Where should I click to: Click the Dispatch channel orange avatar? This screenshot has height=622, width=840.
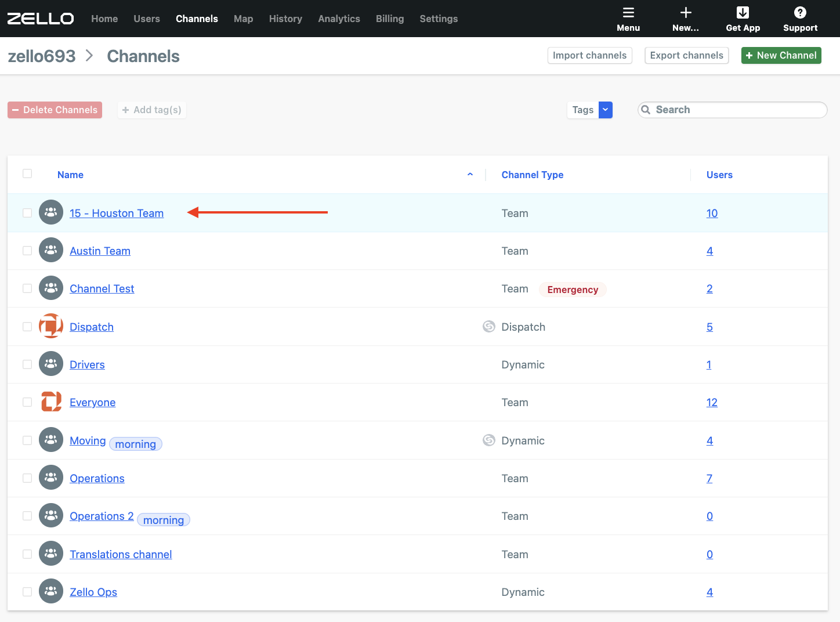pos(51,326)
